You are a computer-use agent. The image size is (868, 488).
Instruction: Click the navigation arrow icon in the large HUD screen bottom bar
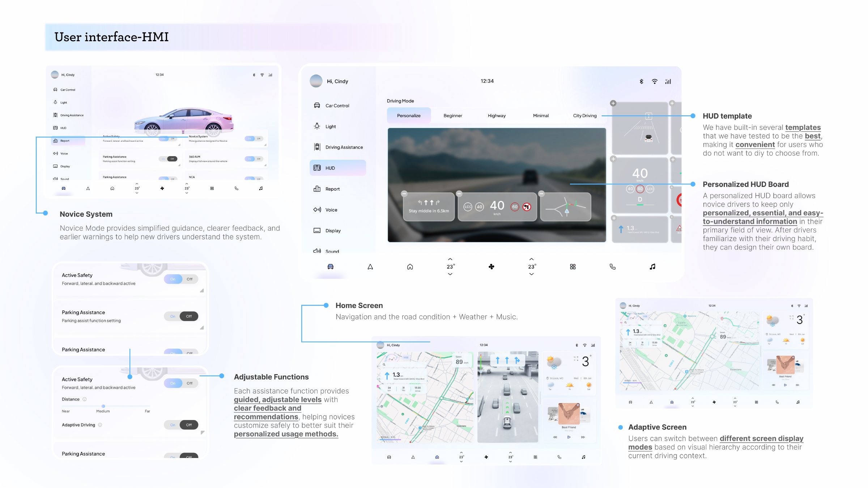coord(370,267)
